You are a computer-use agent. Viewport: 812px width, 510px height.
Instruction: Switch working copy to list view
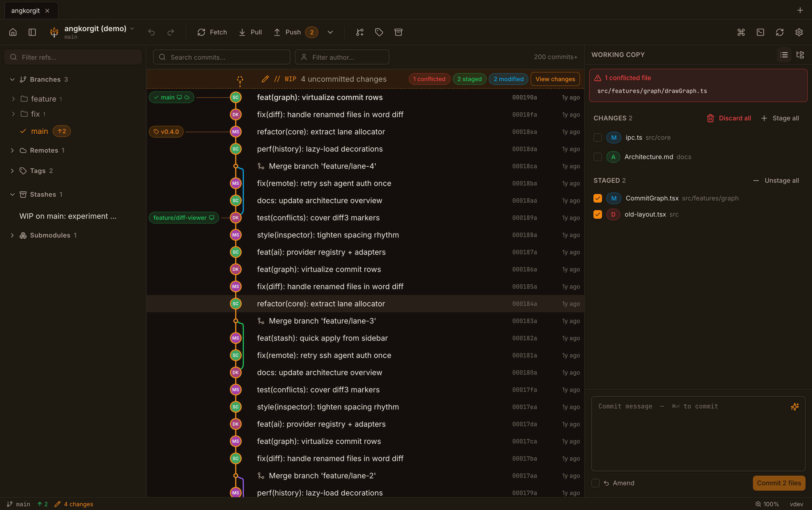[784, 55]
